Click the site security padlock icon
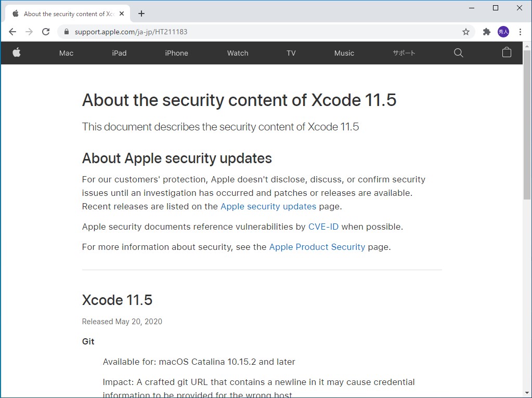This screenshot has height=398, width=532. tap(66, 31)
